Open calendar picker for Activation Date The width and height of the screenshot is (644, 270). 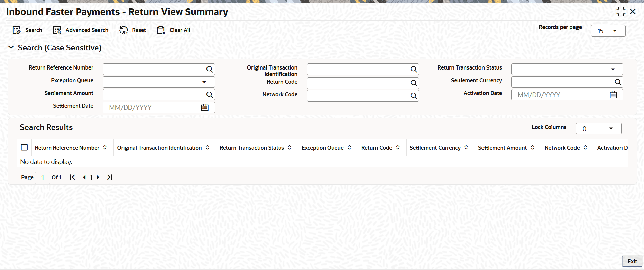(613, 95)
